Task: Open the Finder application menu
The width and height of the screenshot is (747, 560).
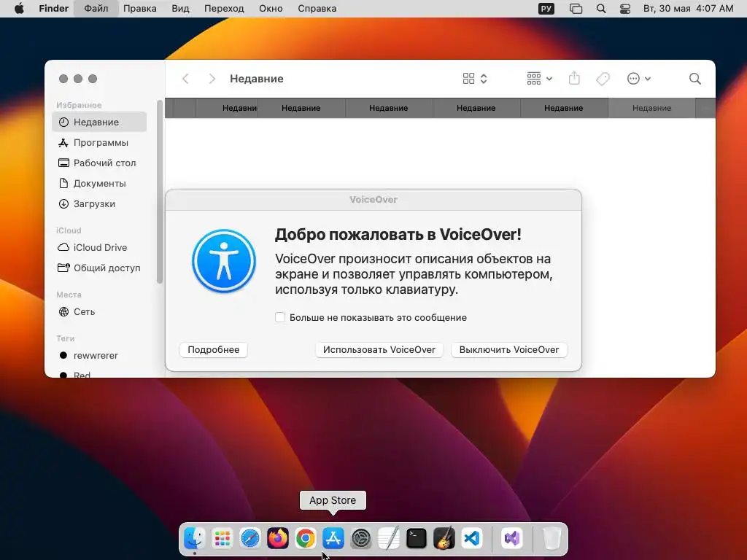Action: coord(54,9)
